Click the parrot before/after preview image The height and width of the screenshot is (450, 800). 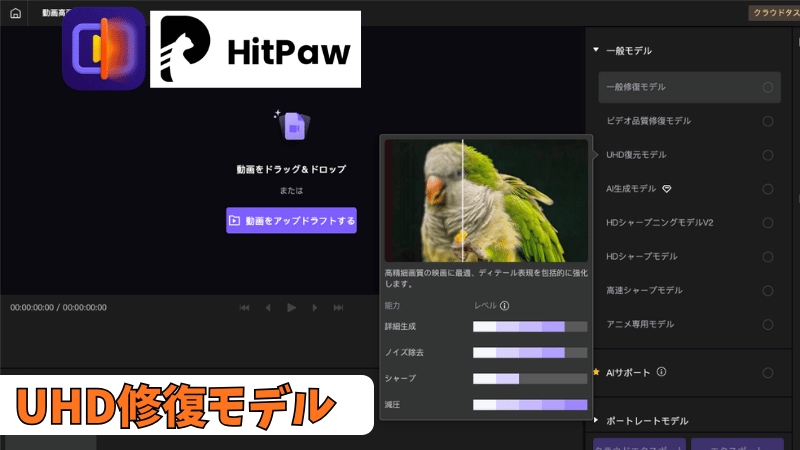click(x=486, y=201)
